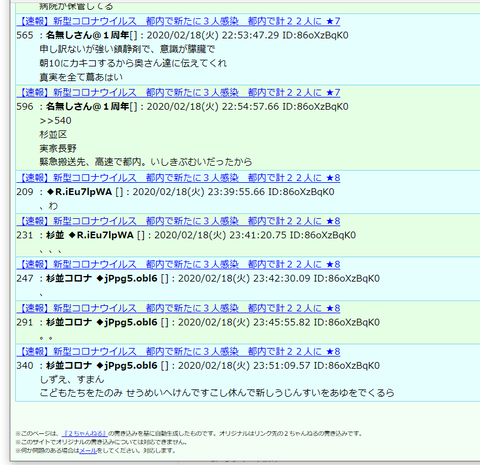Screen dimensions: 480x465
Task: Open the ★8 thread link above post 291
Action: (178, 308)
